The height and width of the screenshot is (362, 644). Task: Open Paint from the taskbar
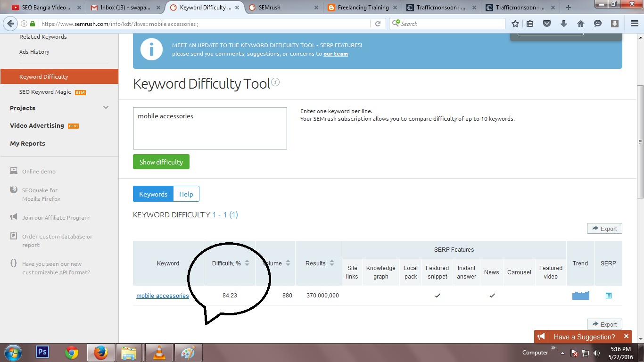coord(188,353)
